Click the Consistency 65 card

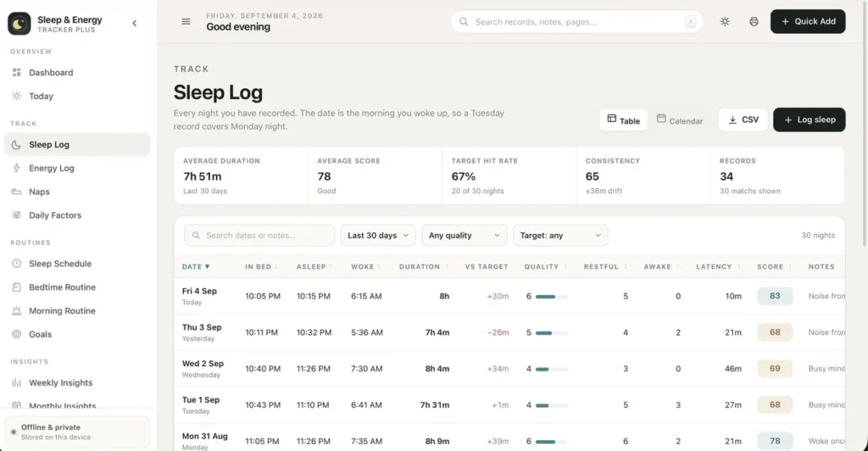point(643,176)
